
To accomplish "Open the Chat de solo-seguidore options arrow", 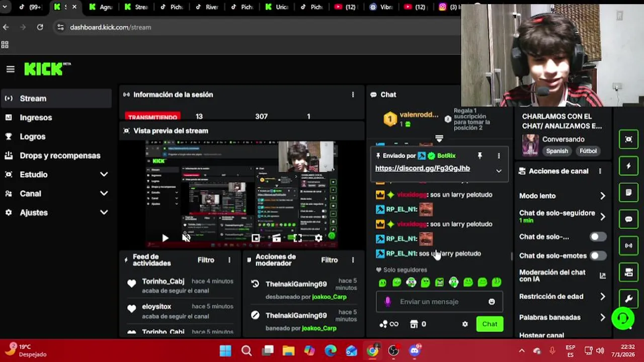I will pos(603,217).
